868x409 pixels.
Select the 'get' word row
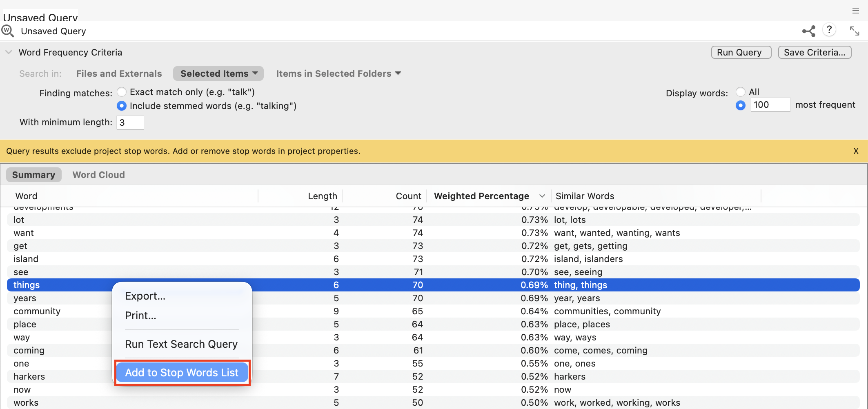tap(433, 246)
